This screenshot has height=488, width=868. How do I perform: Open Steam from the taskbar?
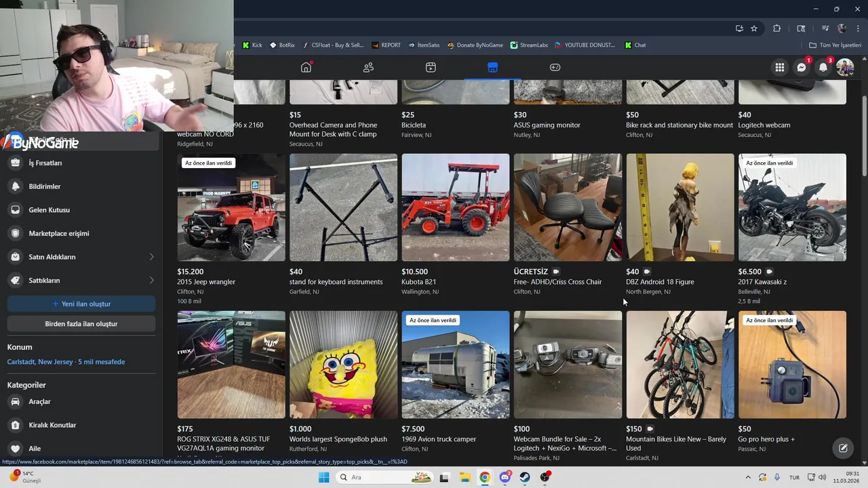[525, 477]
